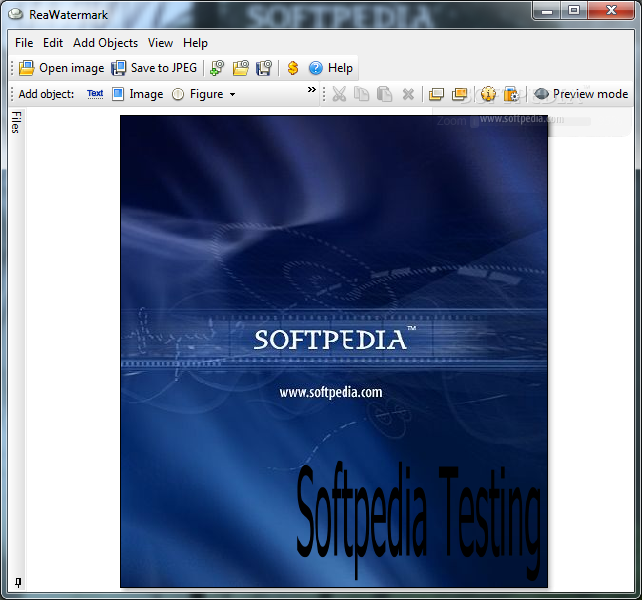The height and width of the screenshot is (600, 642).
Task: Click the Save to JPEG label
Action: [164, 68]
